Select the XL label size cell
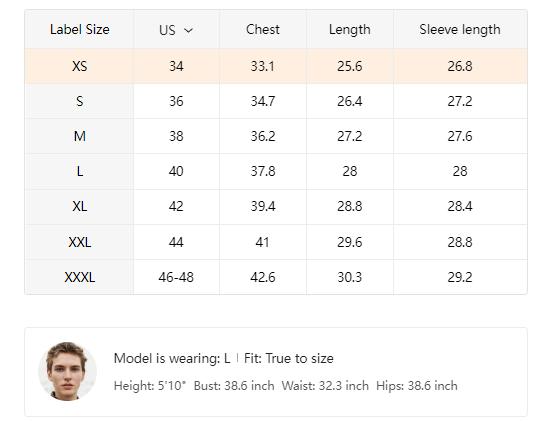Screen dimensions: 548x421 point(79,206)
